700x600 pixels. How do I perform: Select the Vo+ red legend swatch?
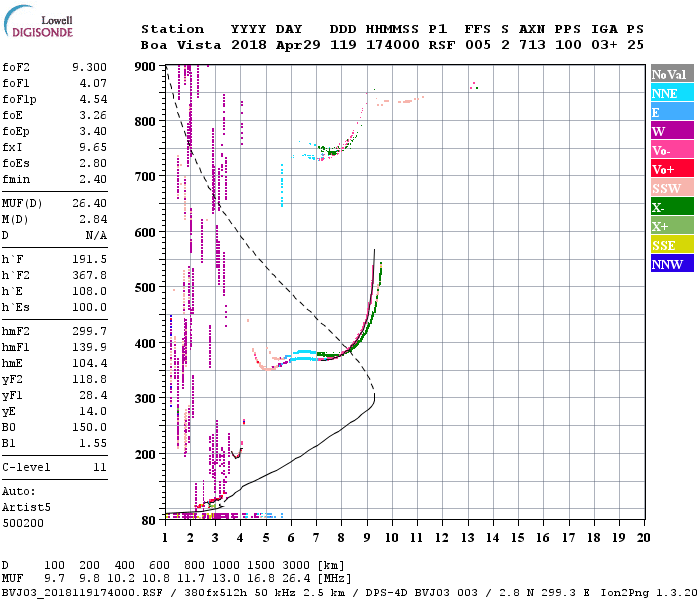coord(672,169)
